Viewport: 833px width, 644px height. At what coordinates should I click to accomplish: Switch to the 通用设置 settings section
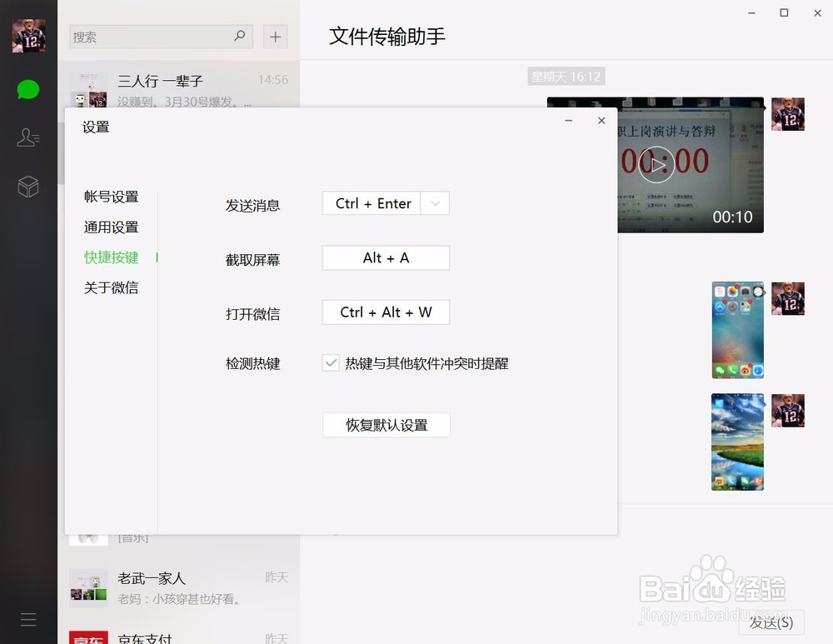[111, 227]
